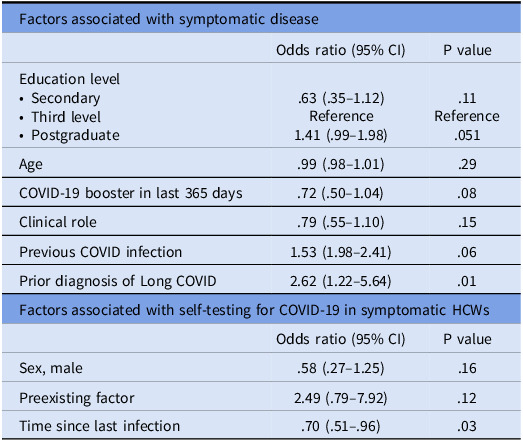Click 'Preexisting factor' odds ratio 2.49 (.79–7.92)
The image size is (523, 441).
[341, 398]
